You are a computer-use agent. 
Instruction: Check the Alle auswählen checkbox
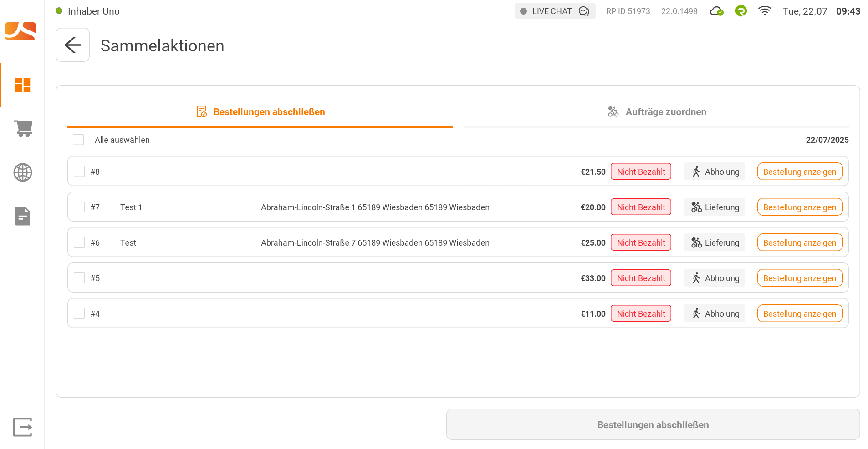coord(78,140)
